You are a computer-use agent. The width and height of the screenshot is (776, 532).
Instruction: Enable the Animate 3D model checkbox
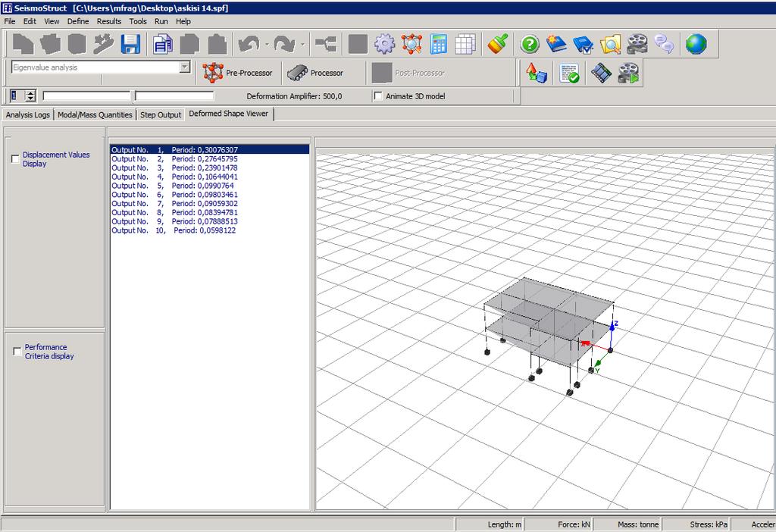tap(378, 96)
